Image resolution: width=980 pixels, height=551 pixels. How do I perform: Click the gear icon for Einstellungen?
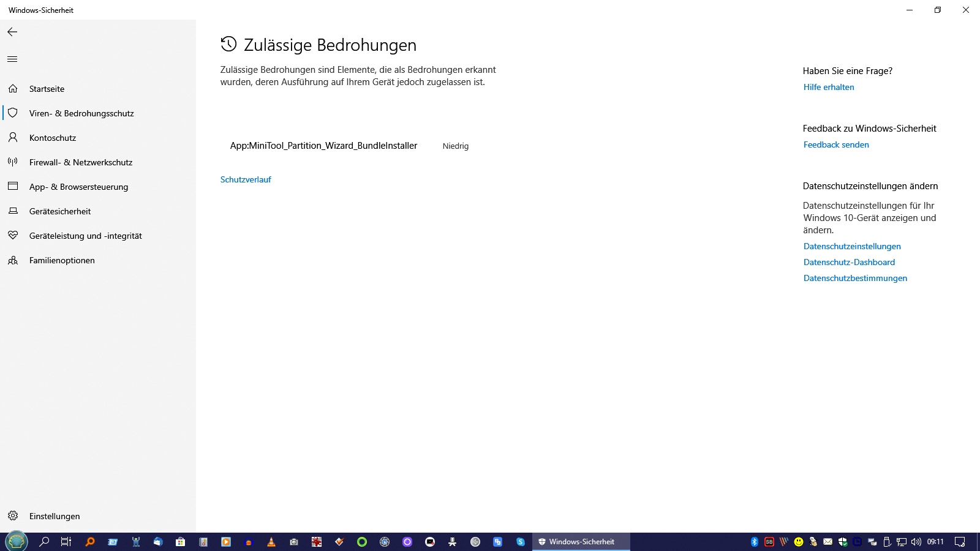tap(13, 516)
